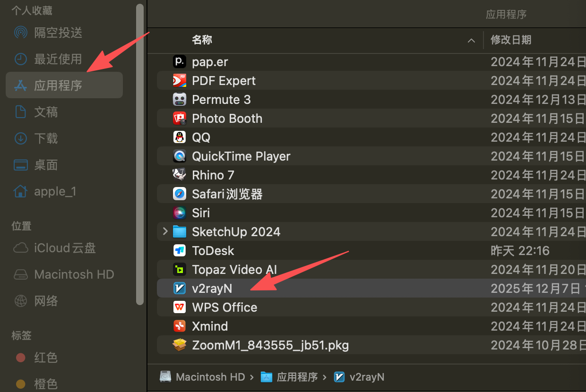Click ToDesk date 昨天 22:16

[520, 251]
